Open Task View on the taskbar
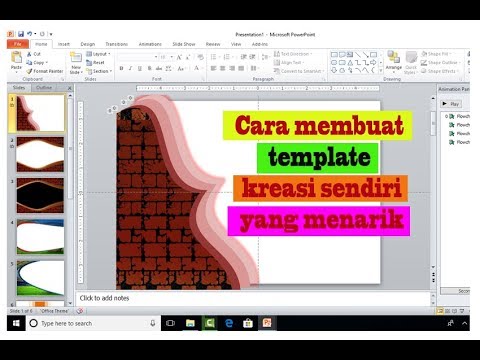This screenshot has width=480, height=360. (170, 323)
